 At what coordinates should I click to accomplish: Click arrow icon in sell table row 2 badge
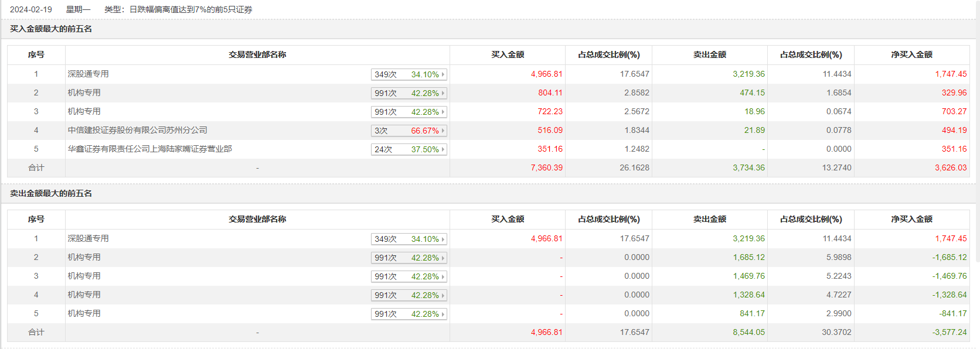tap(443, 258)
